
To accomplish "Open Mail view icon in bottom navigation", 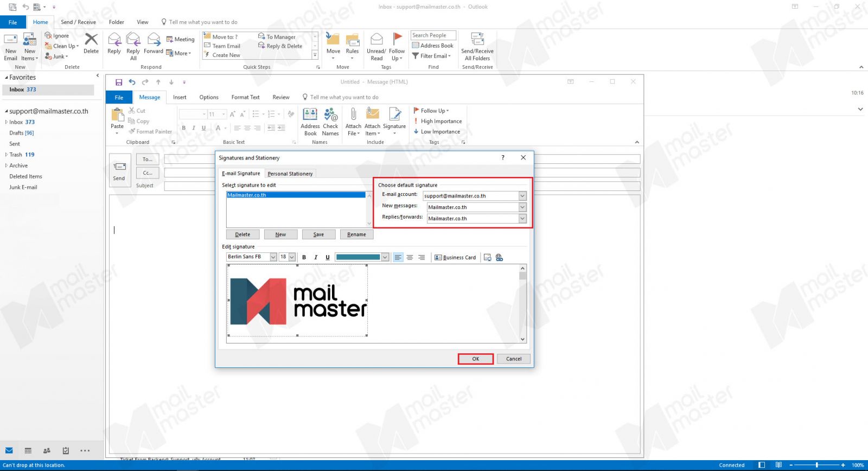I will pyautogui.click(x=9, y=450).
